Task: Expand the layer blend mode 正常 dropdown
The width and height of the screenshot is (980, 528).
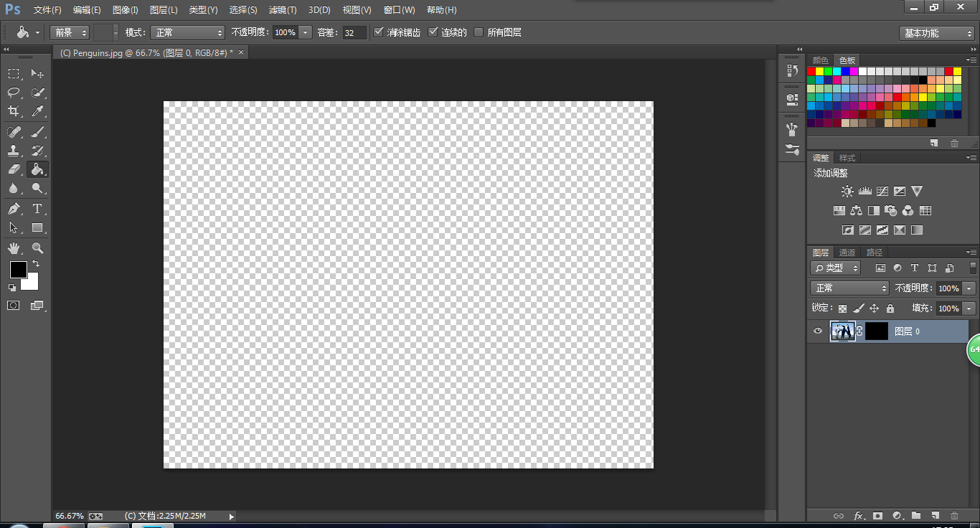Action: (849, 288)
